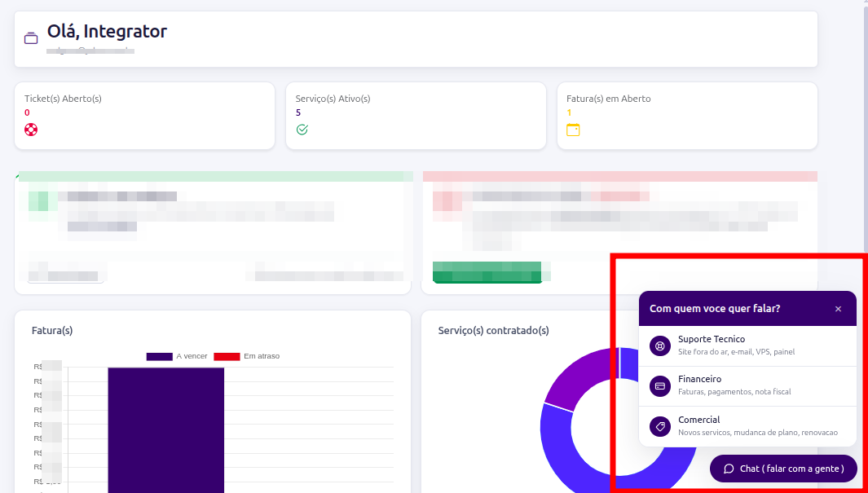The image size is (868, 493).
Task: Click the Suporte Tecnico lifebuoy icon
Action: (660, 346)
